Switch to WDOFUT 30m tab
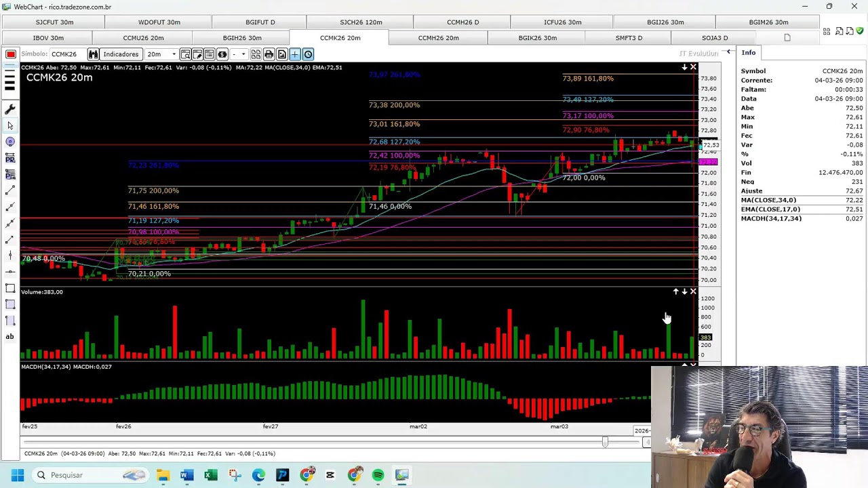 click(159, 22)
